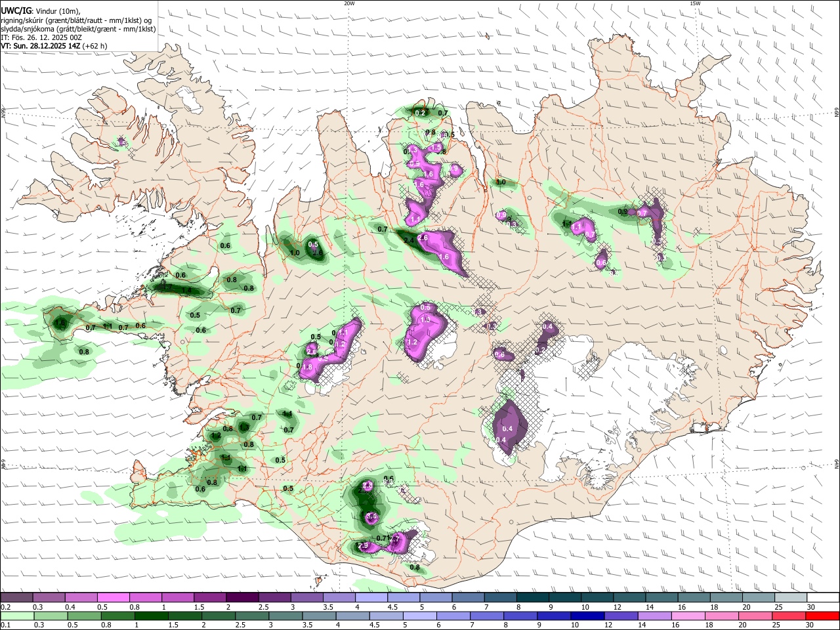Pick the bright red 30 rain swatch

[x=822, y=616]
